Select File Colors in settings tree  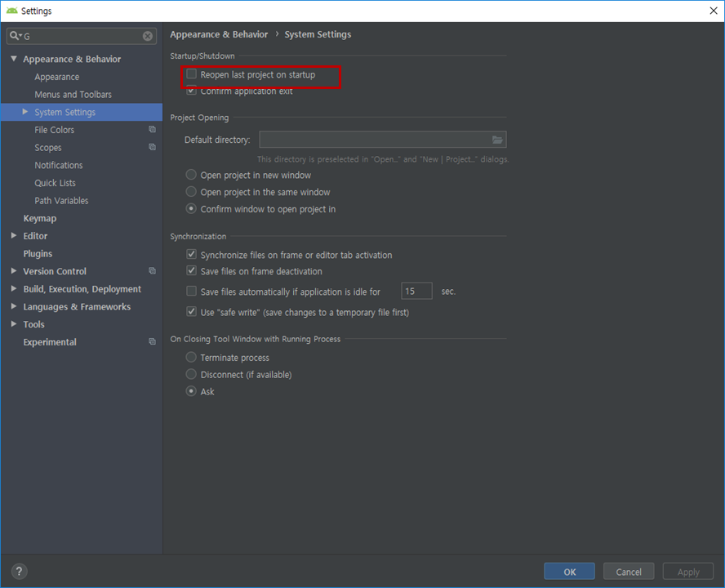[x=54, y=130]
